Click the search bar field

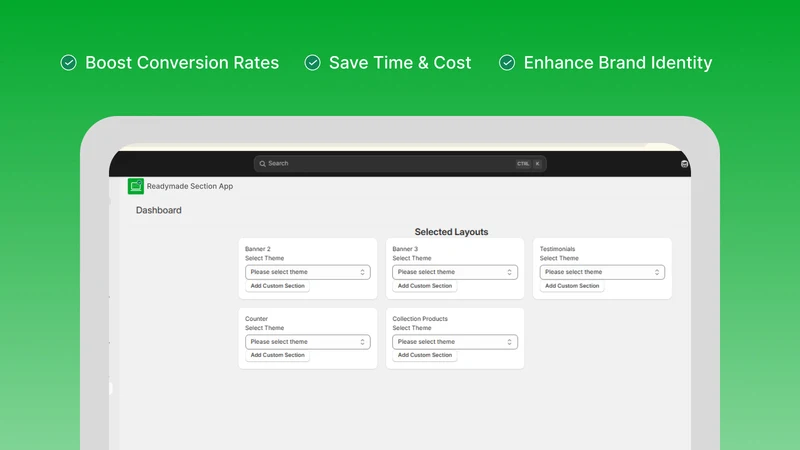(400, 164)
